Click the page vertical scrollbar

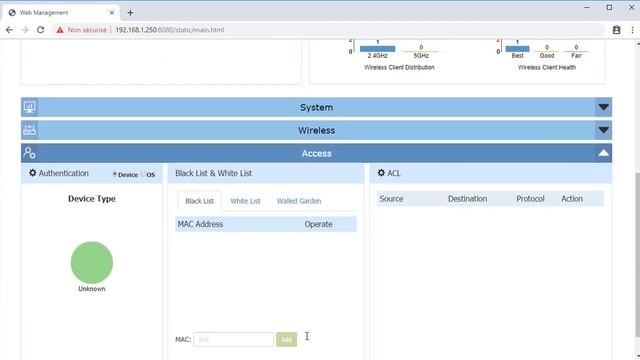[x=637, y=255]
